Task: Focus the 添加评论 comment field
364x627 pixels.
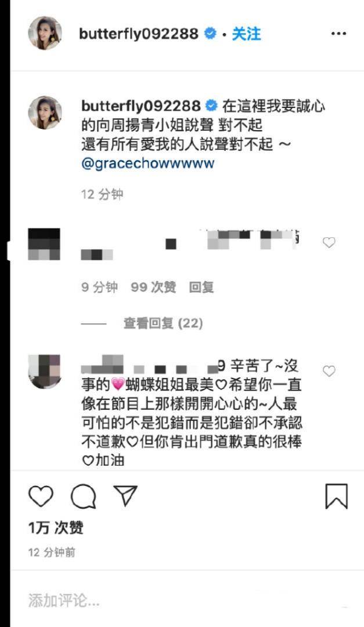Action: (x=187, y=601)
